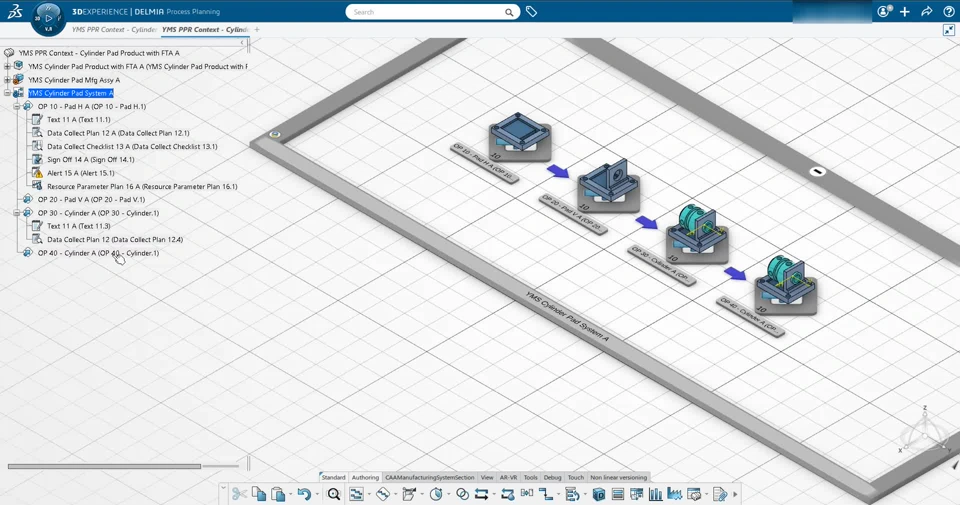Click the Alert 15 A warning icon
960x505 pixels.
pyautogui.click(x=37, y=173)
